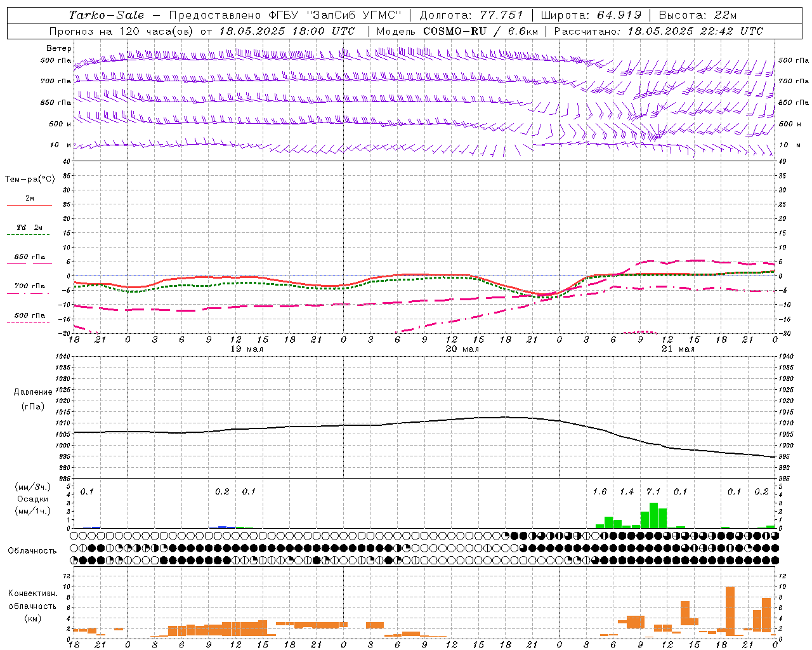The width and height of the screenshot is (812, 650).
Task: Click the "Ветер" wind section label
Action: point(59,48)
